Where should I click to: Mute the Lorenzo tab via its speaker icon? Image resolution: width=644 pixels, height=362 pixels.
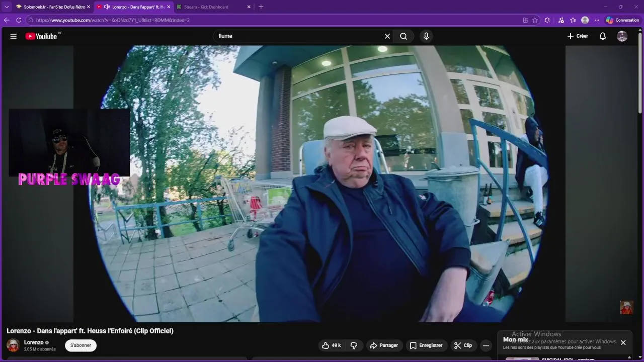[x=107, y=7]
